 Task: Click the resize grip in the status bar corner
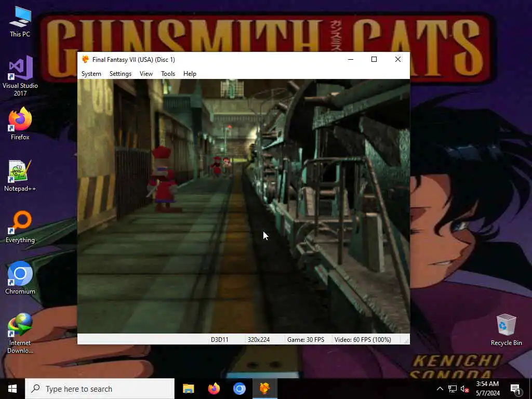click(406, 341)
